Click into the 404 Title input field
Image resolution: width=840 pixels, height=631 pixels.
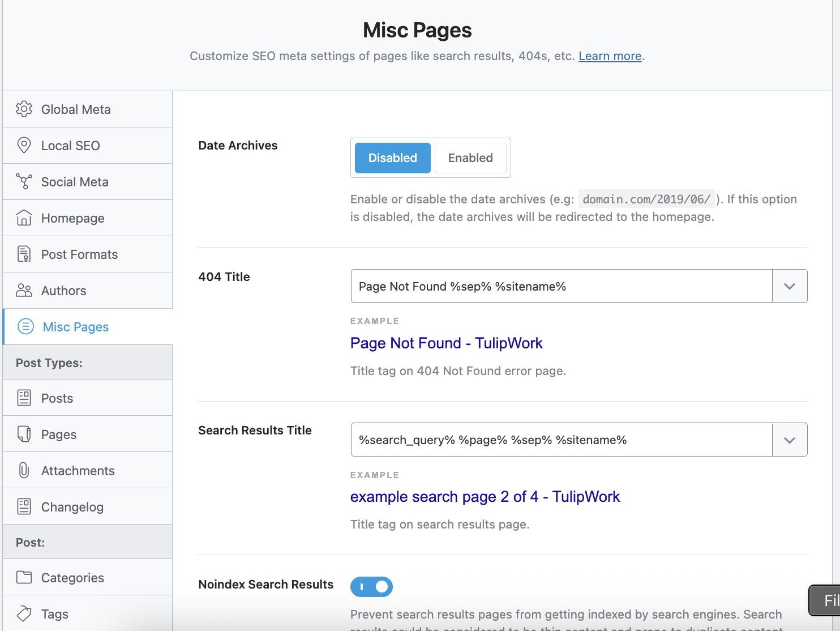pyautogui.click(x=562, y=286)
